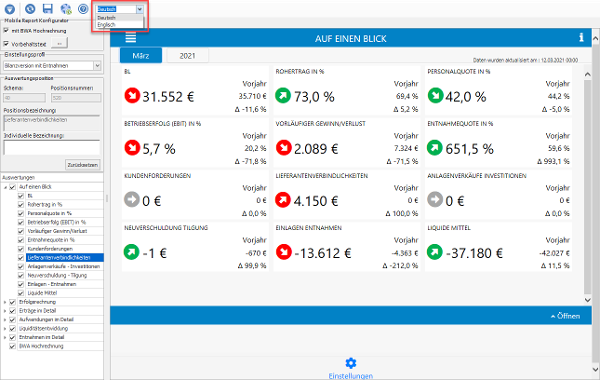Click grey arrow icon of Anlagenverkäufe Investitionen card
The height and width of the screenshot is (380, 600).
coord(435,199)
